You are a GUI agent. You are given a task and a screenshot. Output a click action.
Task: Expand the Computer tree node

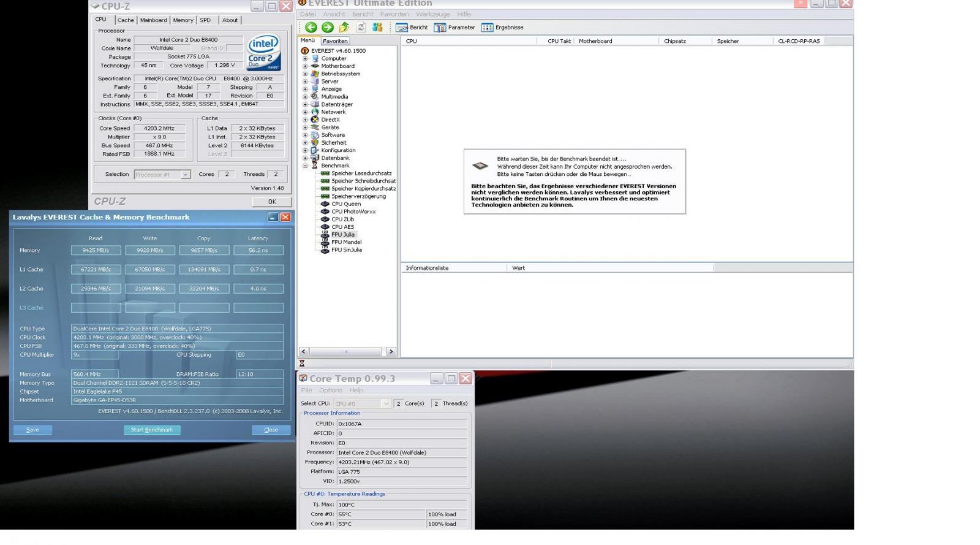coord(305,59)
